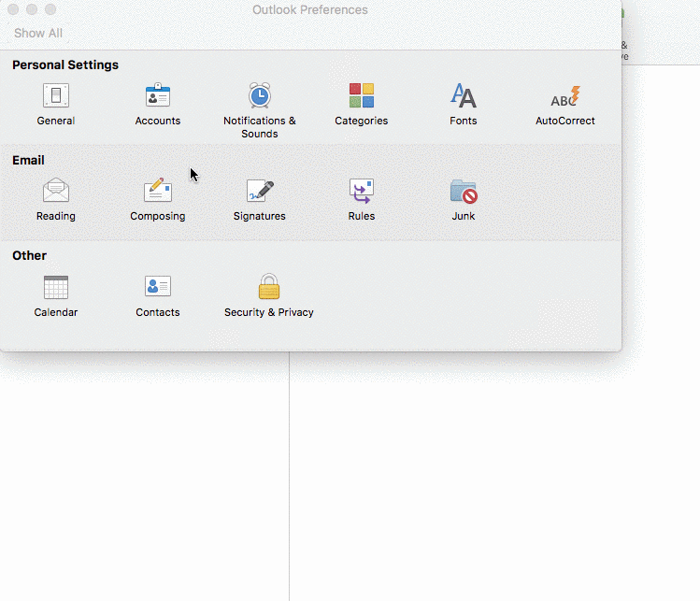
Task: Open Reading email preferences
Action: 56,199
